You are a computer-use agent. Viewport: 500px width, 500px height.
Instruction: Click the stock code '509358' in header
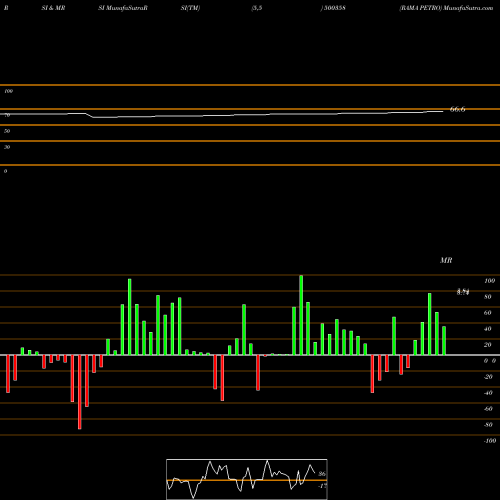click(335, 8)
